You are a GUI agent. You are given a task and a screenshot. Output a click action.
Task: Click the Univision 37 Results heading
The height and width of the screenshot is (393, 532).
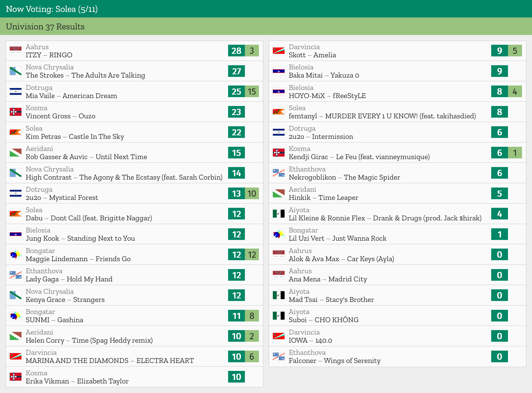(45, 26)
